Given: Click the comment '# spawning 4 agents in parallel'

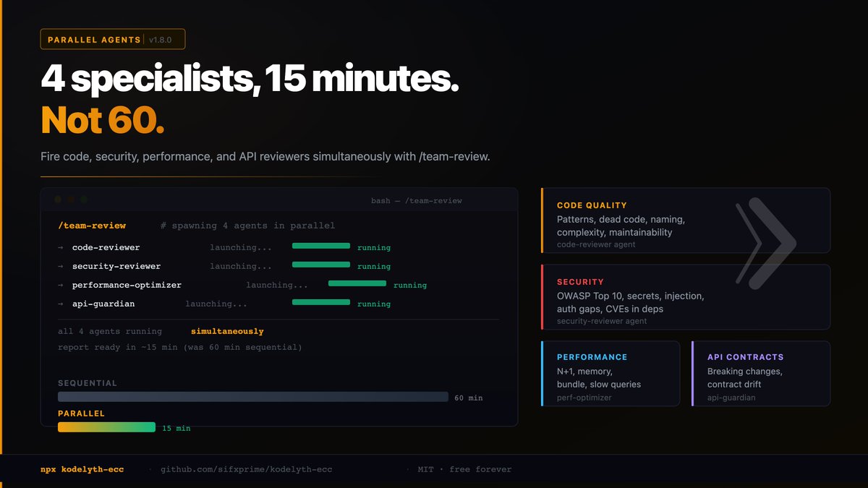Looking at the screenshot, I should 247,226.
